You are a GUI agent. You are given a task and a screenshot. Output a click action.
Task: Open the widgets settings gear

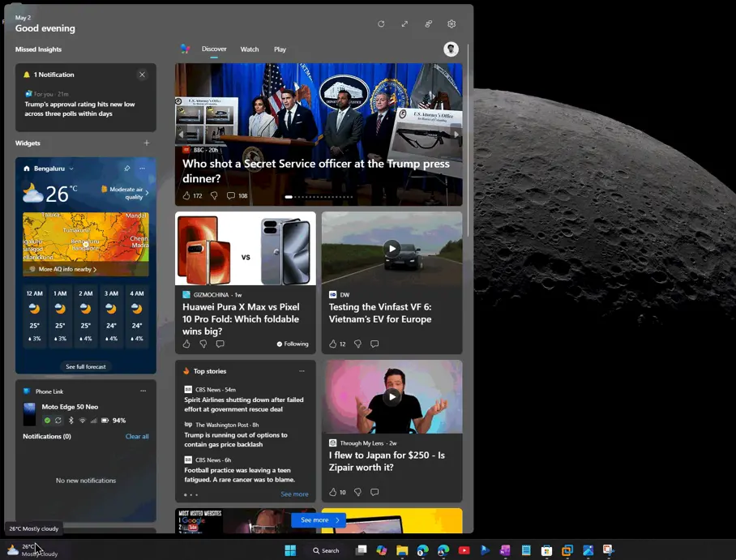[x=451, y=24]
